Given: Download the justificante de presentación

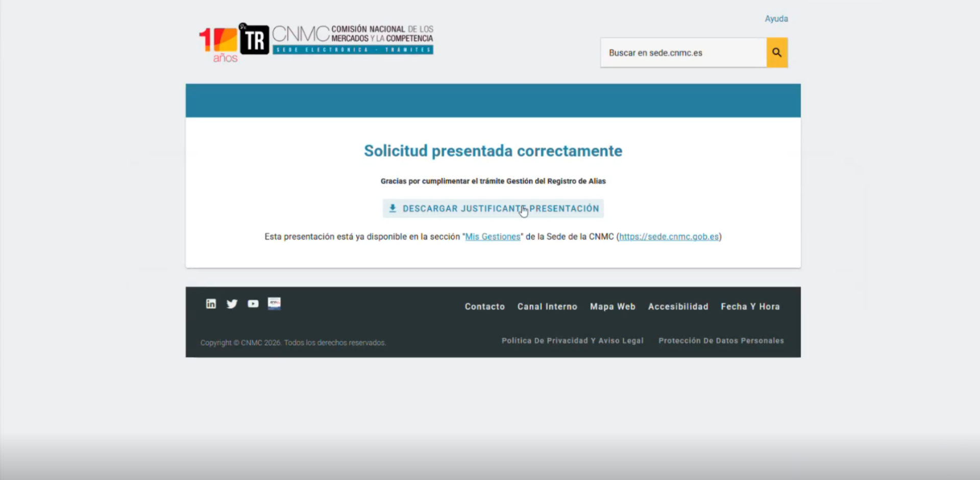Looking at the screenshot, I should pyautogui.click(x=493, y=209).
